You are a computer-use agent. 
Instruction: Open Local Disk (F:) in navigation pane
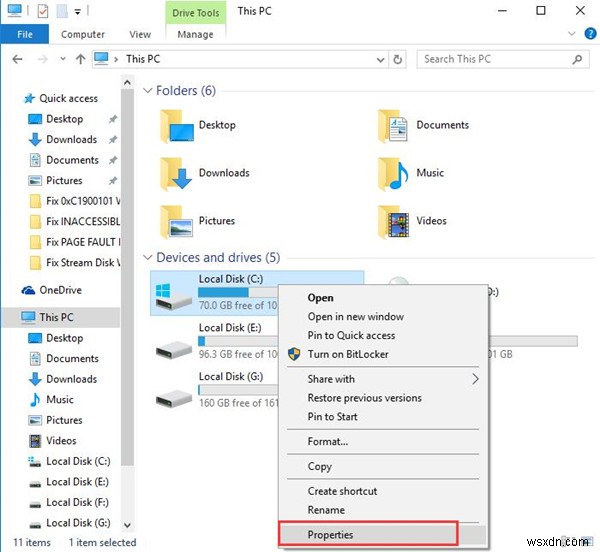tap(77, 502)
